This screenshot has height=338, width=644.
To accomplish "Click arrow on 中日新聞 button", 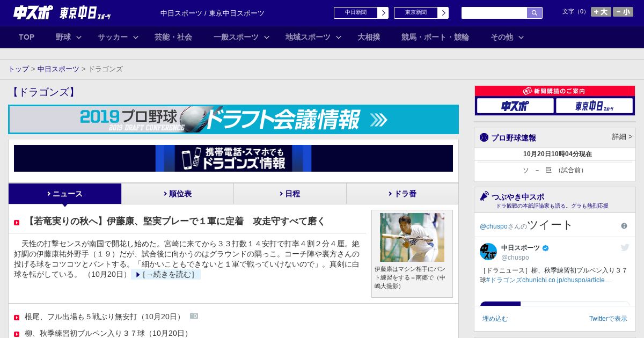I will (383, 13).
